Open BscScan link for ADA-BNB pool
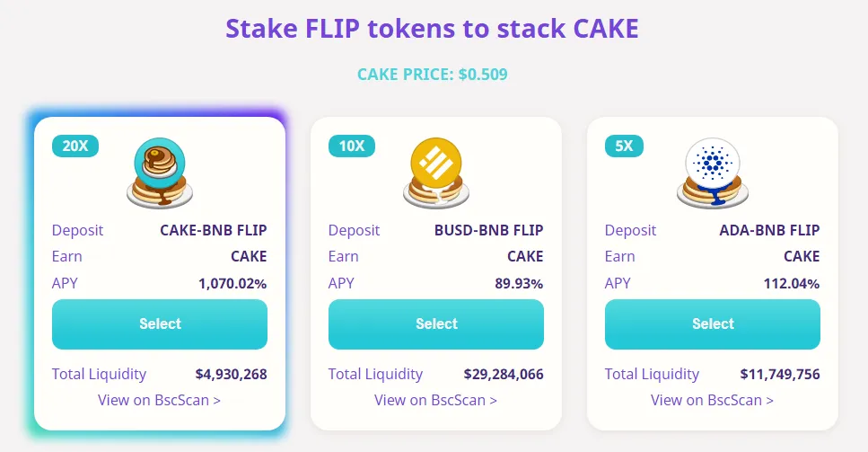This screenshot has height=452, width=868. tap(712, 400)
